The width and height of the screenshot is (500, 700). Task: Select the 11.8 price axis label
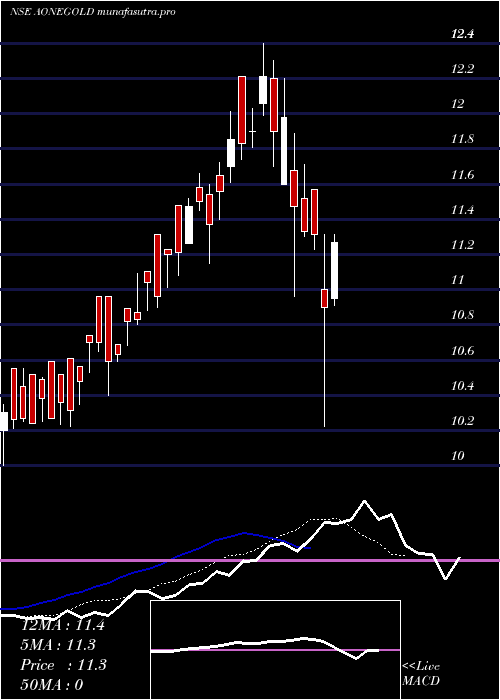[462, 139]
